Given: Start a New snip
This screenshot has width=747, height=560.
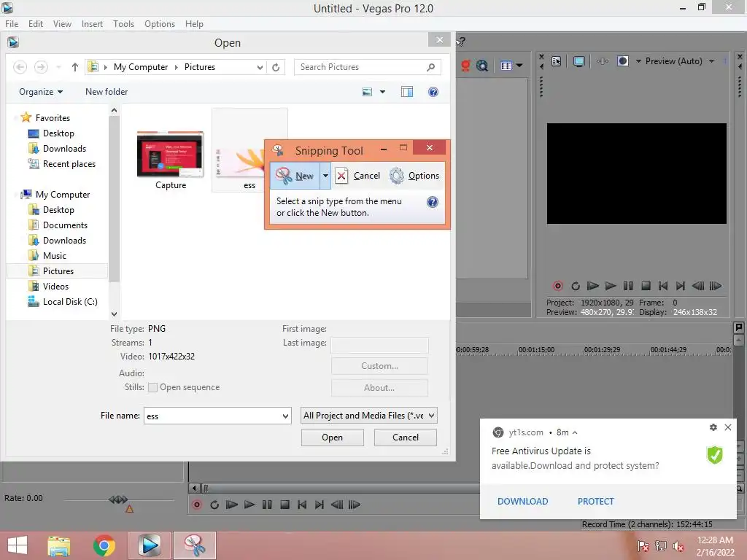Looking at the screenshot, I should [x=295, y=176].
